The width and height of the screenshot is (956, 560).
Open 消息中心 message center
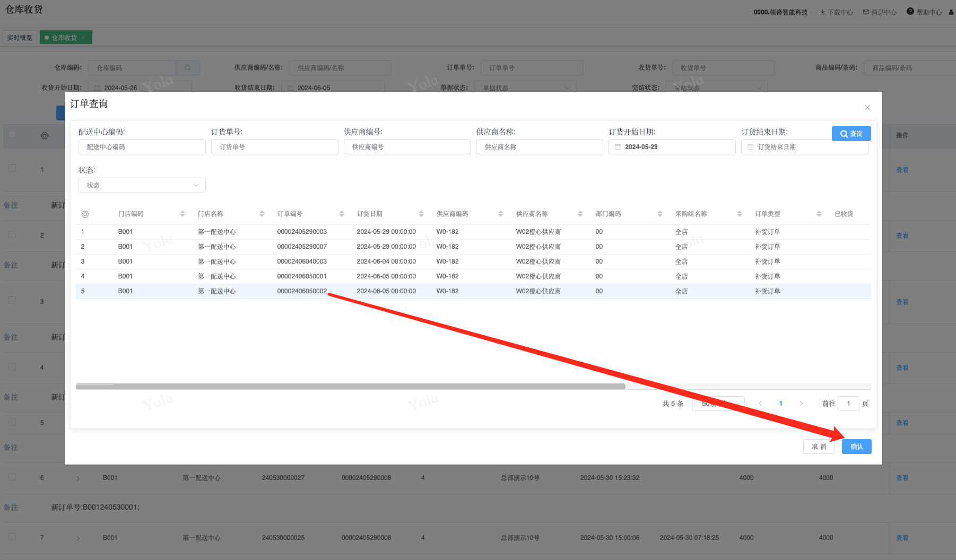click(x=880, y=12)
